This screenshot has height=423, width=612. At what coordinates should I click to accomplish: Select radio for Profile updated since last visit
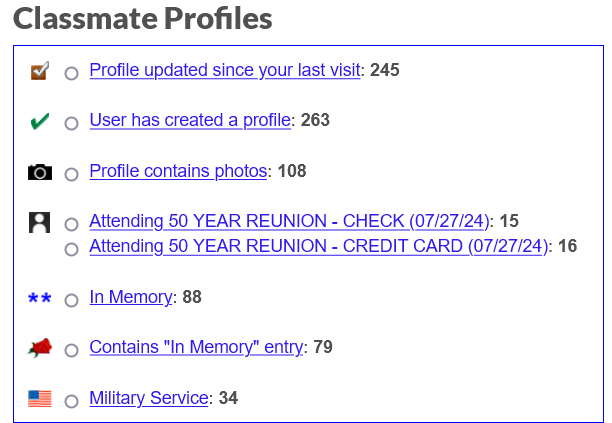pyautogui.click(x=71, y=73)
